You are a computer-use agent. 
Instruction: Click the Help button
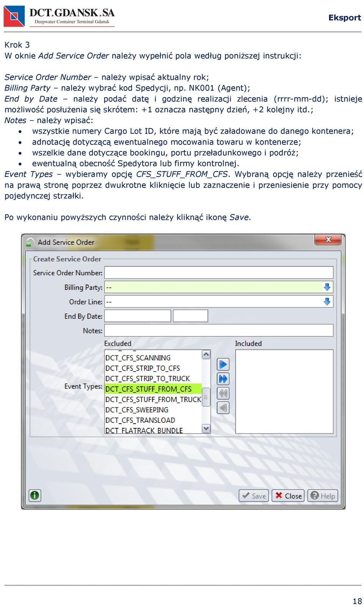(323, 496)
